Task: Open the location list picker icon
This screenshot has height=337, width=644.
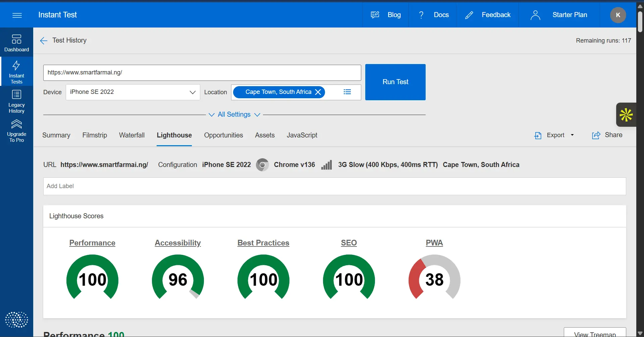Action: pos(347,92)
